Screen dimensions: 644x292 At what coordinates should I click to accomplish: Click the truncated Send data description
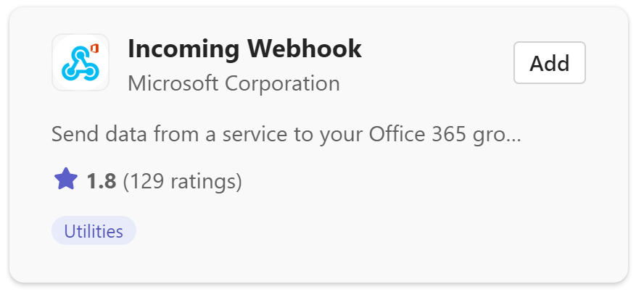pos(286,134)
